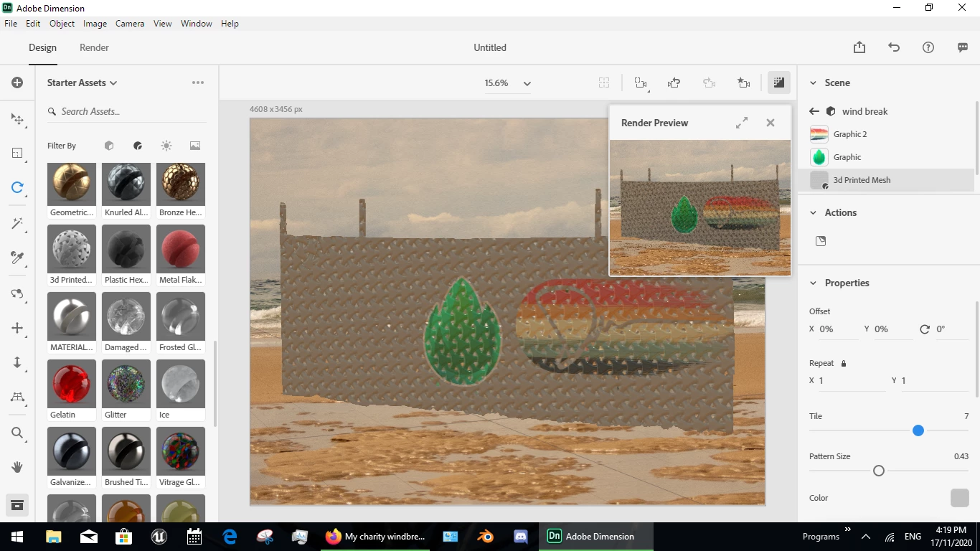
Task: Collapse the Properties section
Action: [x=813, y=283]
